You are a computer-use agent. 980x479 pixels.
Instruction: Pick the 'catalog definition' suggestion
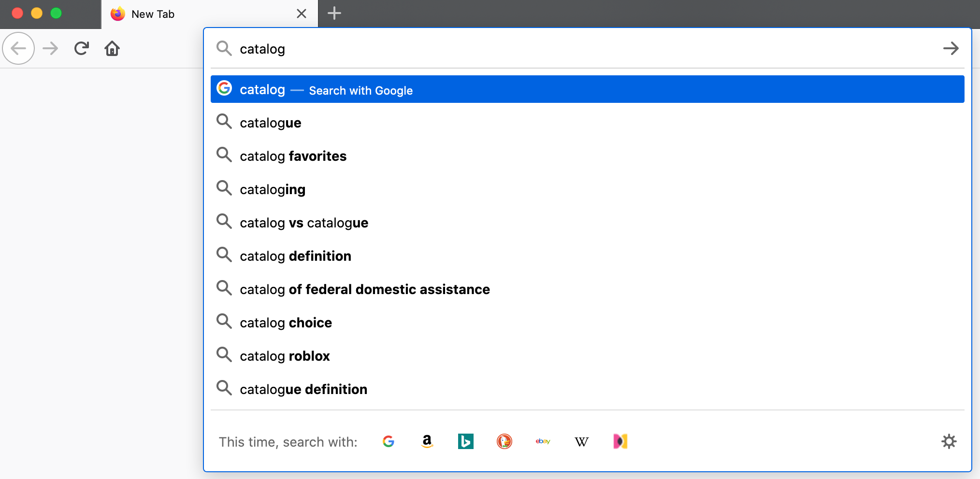point(295,256)
